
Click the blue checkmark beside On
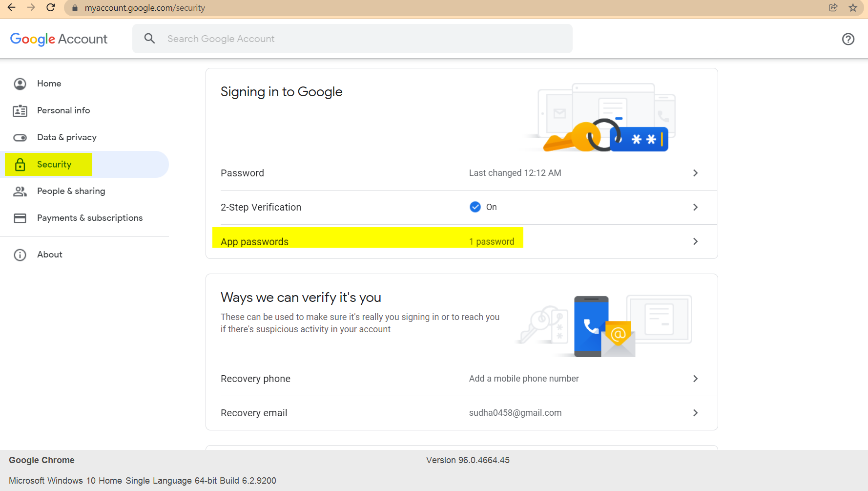[x=475, y=207]
